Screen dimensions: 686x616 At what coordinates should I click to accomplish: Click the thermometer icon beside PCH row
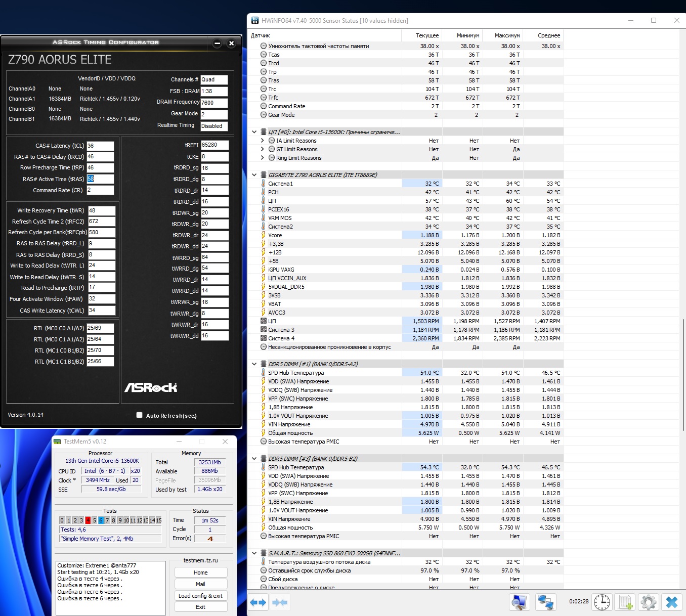263,192
